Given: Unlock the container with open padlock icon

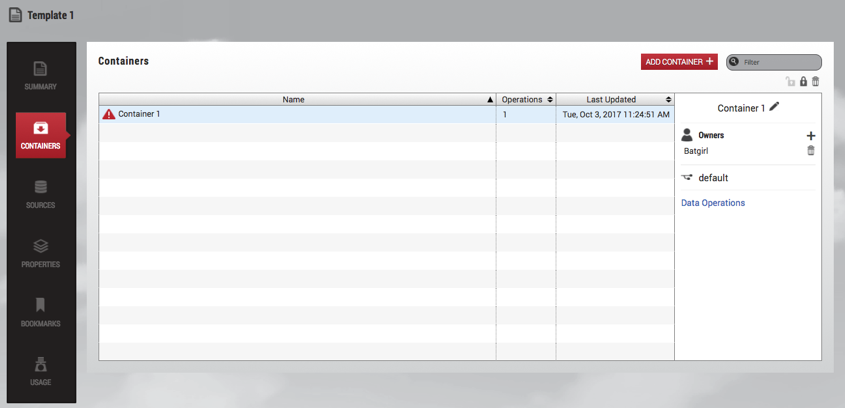Looking at the screenshot, I should (790, 82).
